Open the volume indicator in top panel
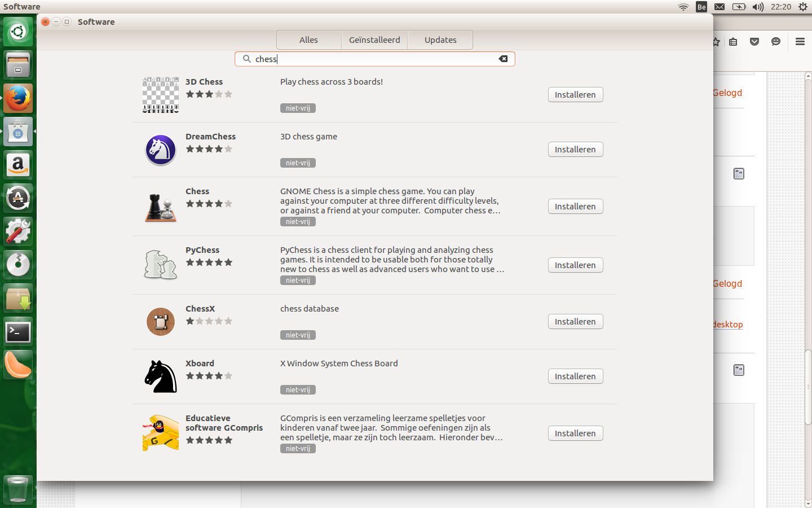The height and width of the screenshot is (508, 812). (x=758, y=7)
